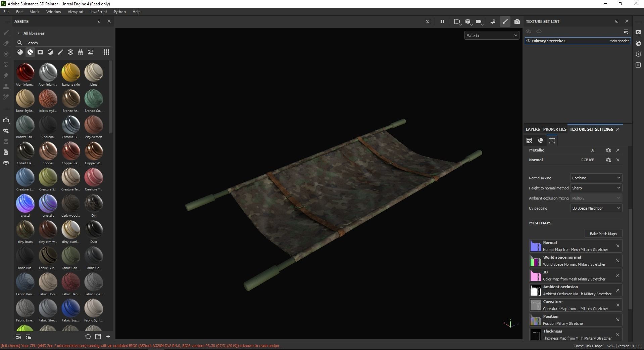Select the Material Picker eyedropper tool

6,97
